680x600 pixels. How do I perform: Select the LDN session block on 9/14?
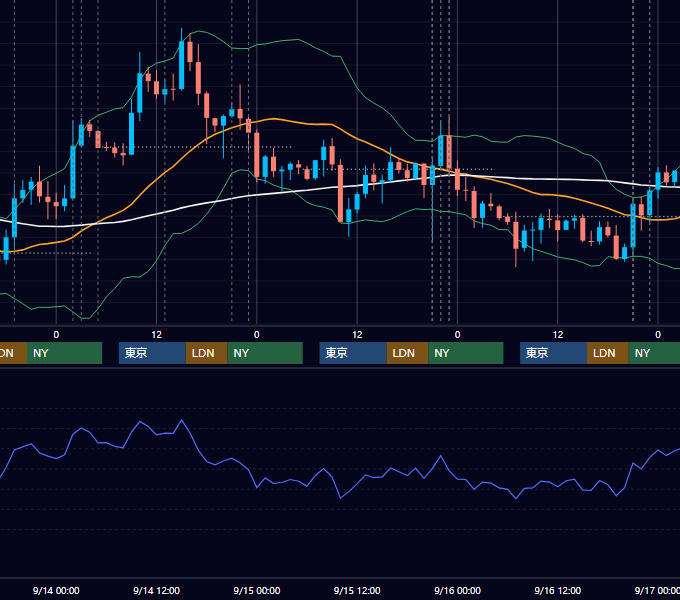click(206, 353)
